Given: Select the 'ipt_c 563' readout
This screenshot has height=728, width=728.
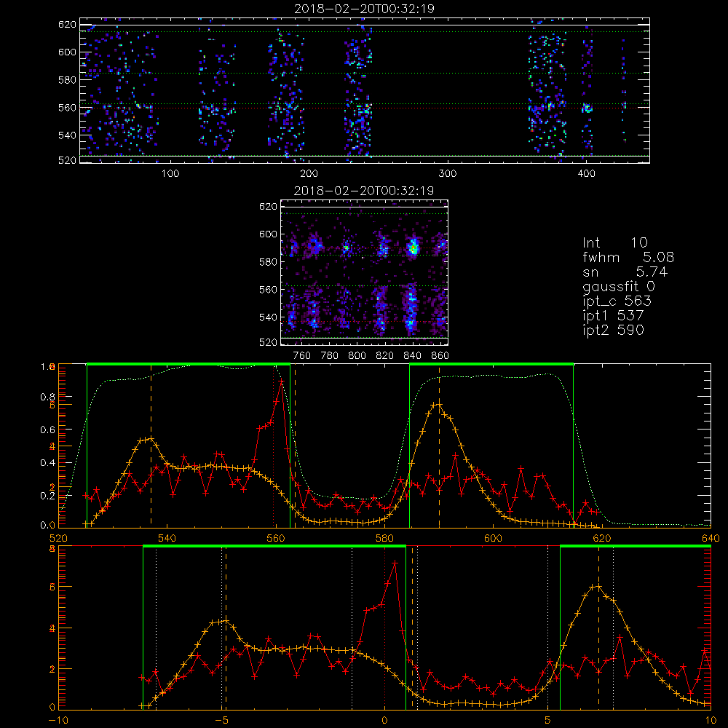Looking at the screenshot, I should point(617,301).
